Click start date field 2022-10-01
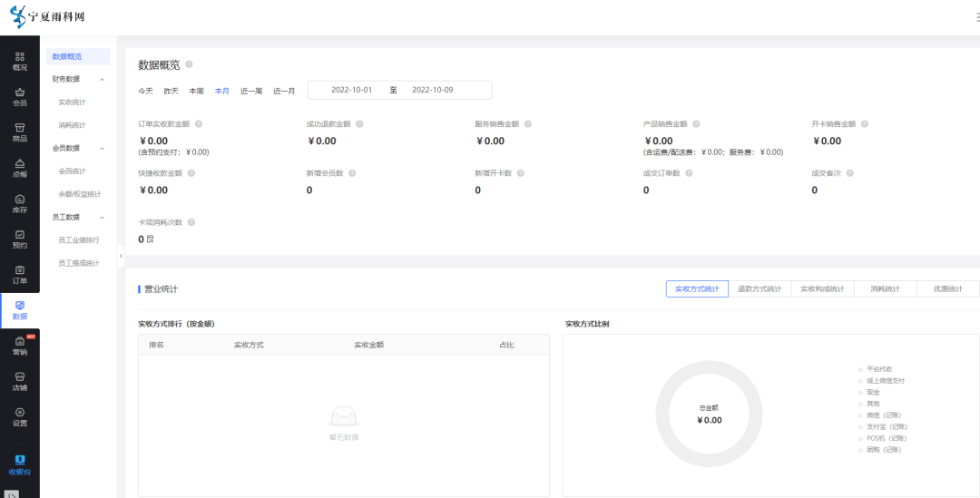The height and width of the screenshot is (498, 980). 351,90
